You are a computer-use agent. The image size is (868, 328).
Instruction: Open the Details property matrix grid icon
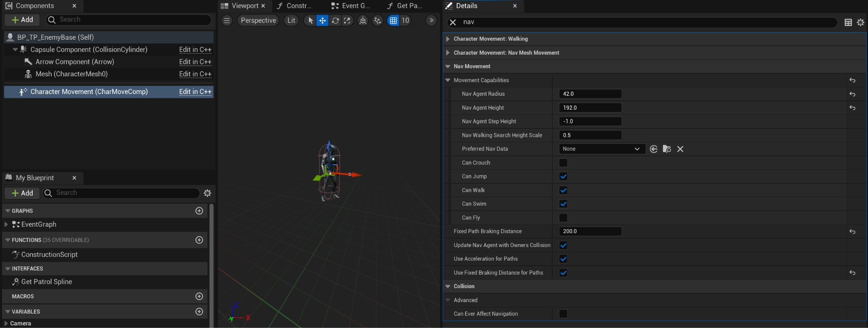(848, 22)
